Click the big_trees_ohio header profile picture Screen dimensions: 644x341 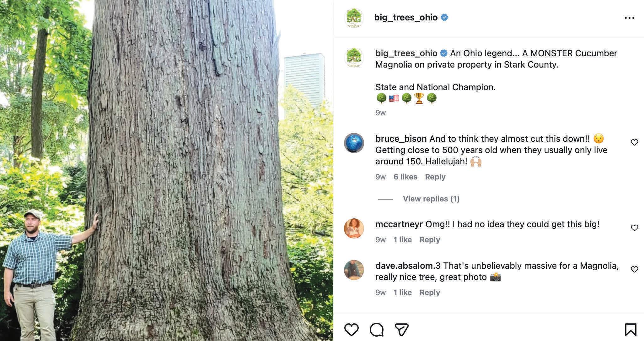coord(354,18)
